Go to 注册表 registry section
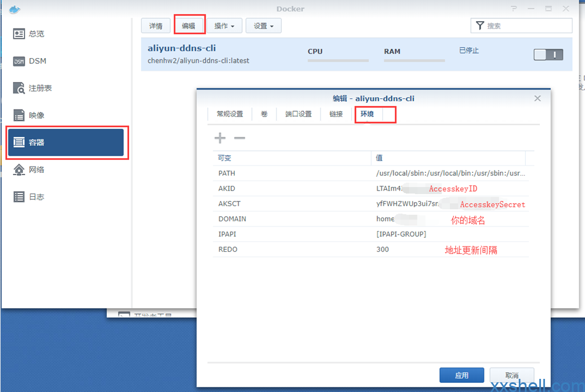Image resolution: width=585 pixels, height=392 pixels. point(66,88)
